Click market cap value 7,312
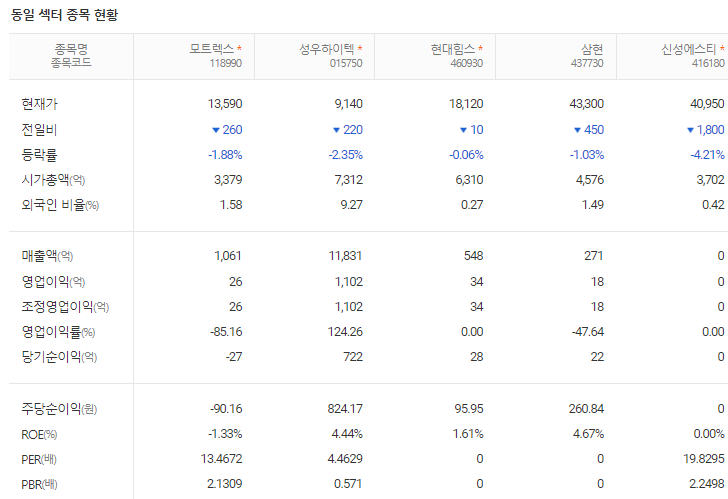Image resolution: width=728 pixels, height=499 pixels. 349,180
